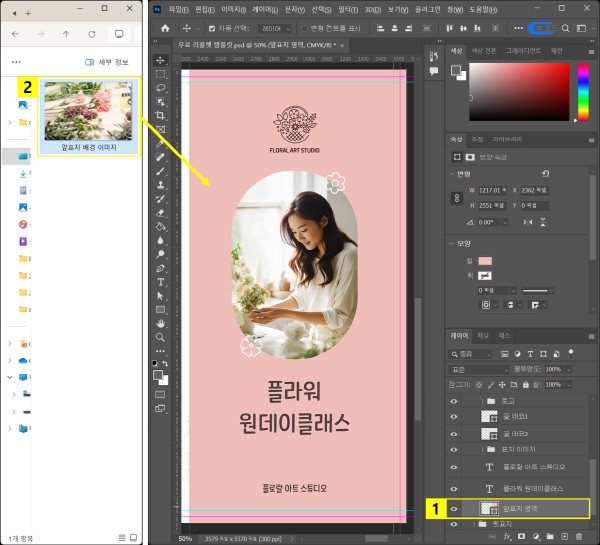Screen dimensions: 600x545
Task: Open the layer style fx menu
Action: pos(507,537)
